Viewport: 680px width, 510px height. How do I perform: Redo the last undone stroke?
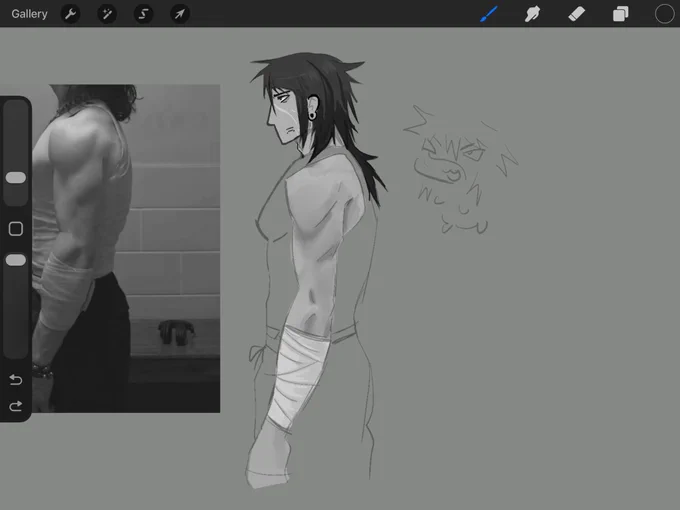click(x=16, y=406)
